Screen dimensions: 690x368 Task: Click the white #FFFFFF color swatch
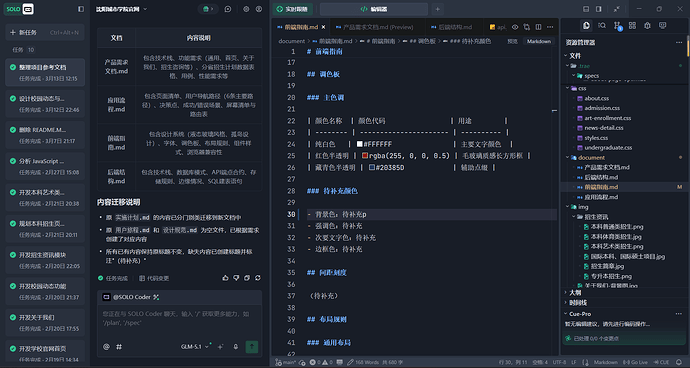[360, 144]
